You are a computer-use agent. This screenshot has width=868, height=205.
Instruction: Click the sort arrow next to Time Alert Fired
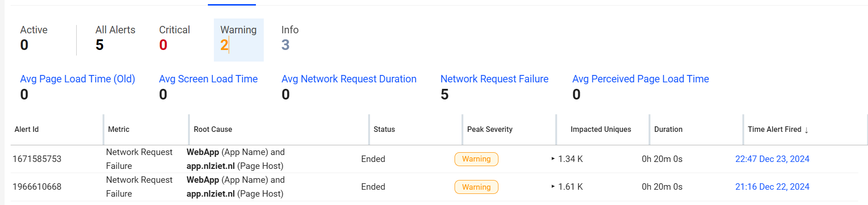(806, 130)
